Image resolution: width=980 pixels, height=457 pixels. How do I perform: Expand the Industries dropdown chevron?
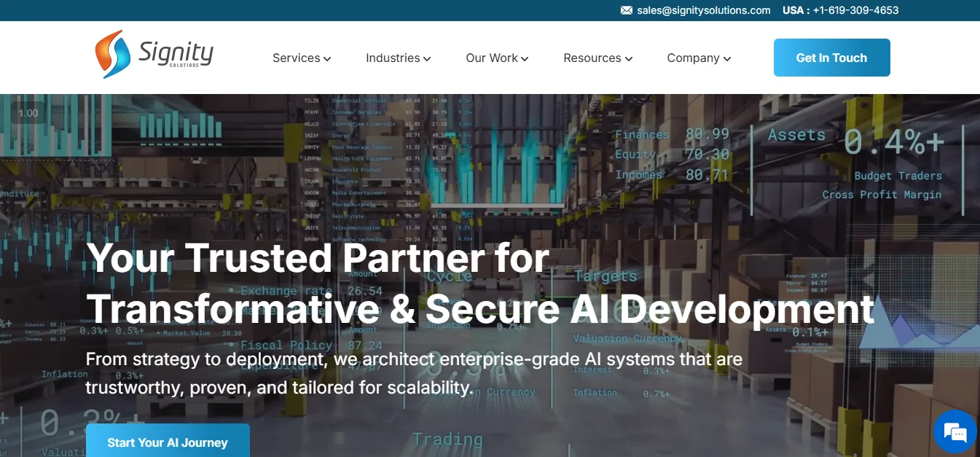pyautogui.click(x=427, y=59)
